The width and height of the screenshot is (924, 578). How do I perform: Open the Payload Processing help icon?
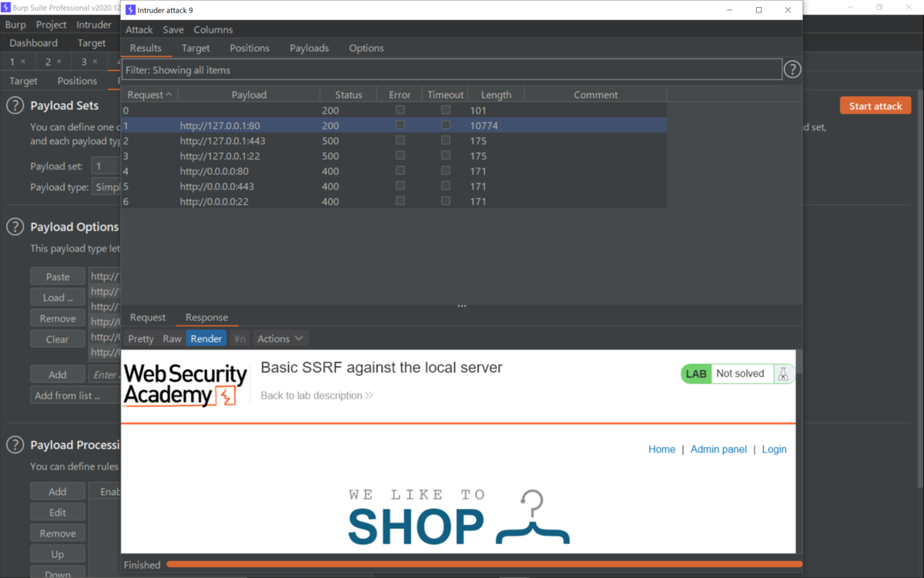pyautogui.click(x=15, y=445)
